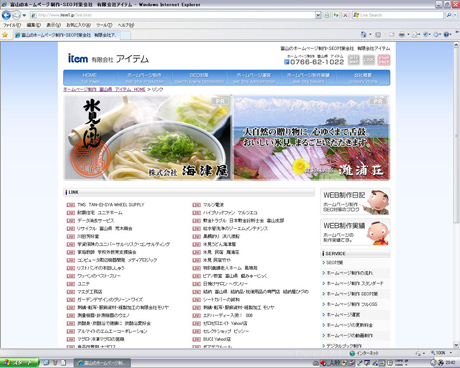Open the new blank tab button
The height and width of the screenshot is (368, 460).
click(x=125, y=35)
